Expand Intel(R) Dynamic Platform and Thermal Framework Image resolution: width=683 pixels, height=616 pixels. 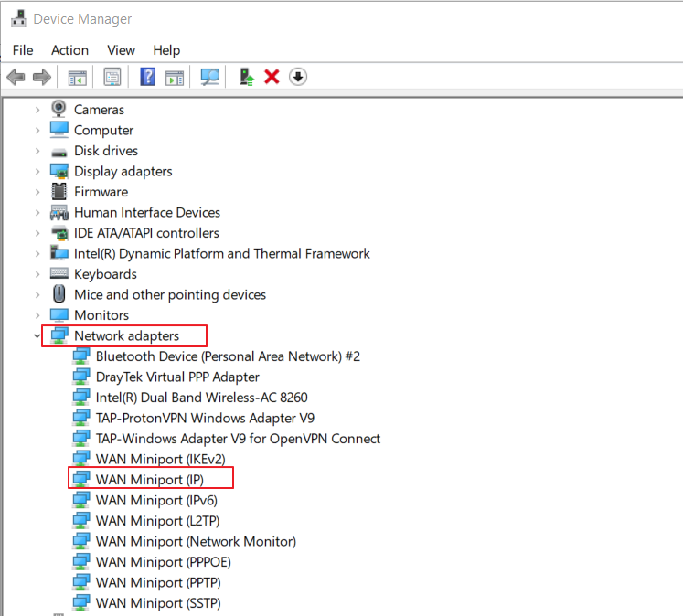pyautogui.click(x=37, y=254)
